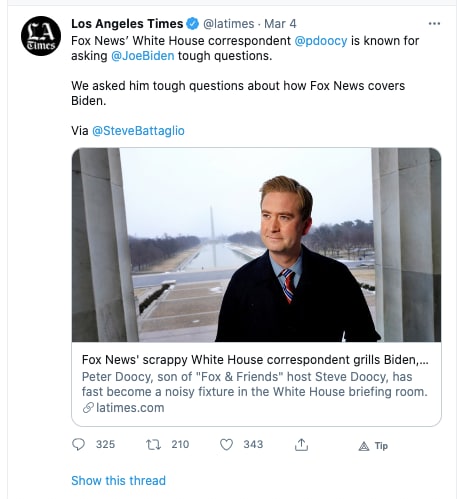Click the article headline about scrappy correspondent
Screen dimensions: 457x499
(255, 360)
